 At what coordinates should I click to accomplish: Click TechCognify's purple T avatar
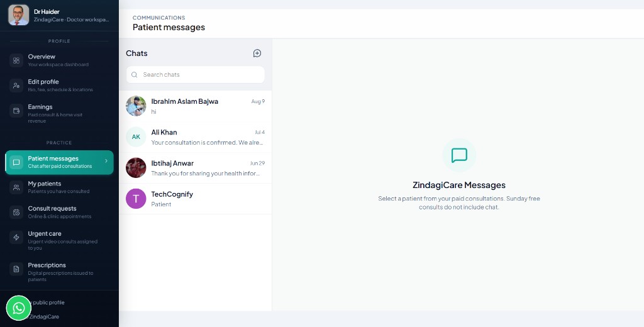click(x=136, y=199)
